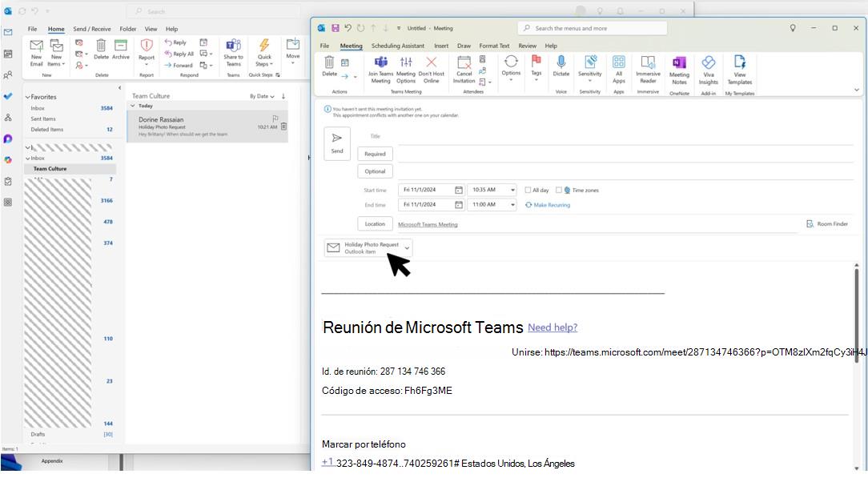
Task: Launch Immersive Reader
Action: [x=648, y=70]
